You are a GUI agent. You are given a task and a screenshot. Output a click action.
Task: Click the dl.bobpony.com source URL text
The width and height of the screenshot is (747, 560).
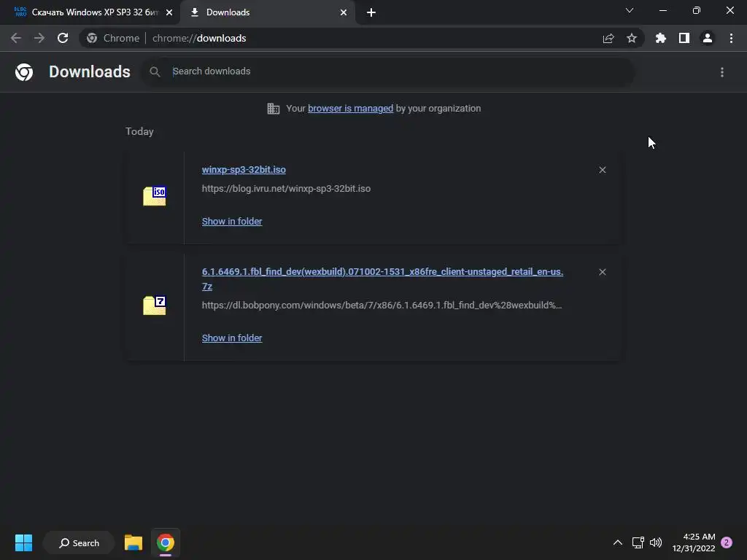[x=382, y=306]
